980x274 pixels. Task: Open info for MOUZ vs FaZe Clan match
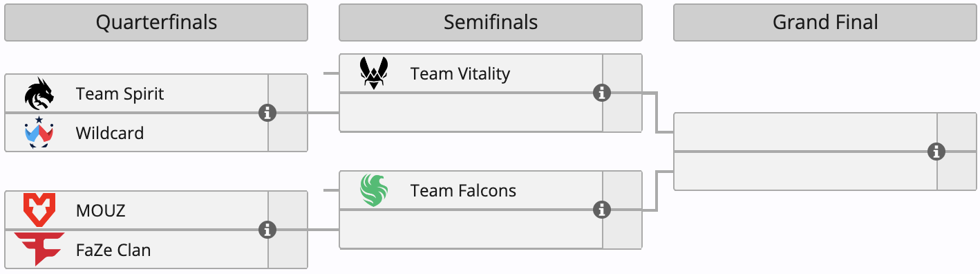[x=267, y=230]
